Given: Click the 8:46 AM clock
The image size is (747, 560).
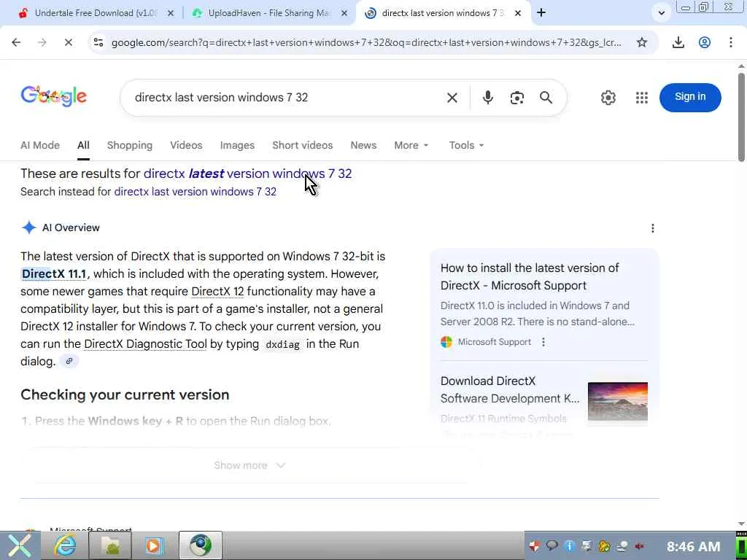Looking at the screenshot, I should pyautogui.click(x=693, y=546).
